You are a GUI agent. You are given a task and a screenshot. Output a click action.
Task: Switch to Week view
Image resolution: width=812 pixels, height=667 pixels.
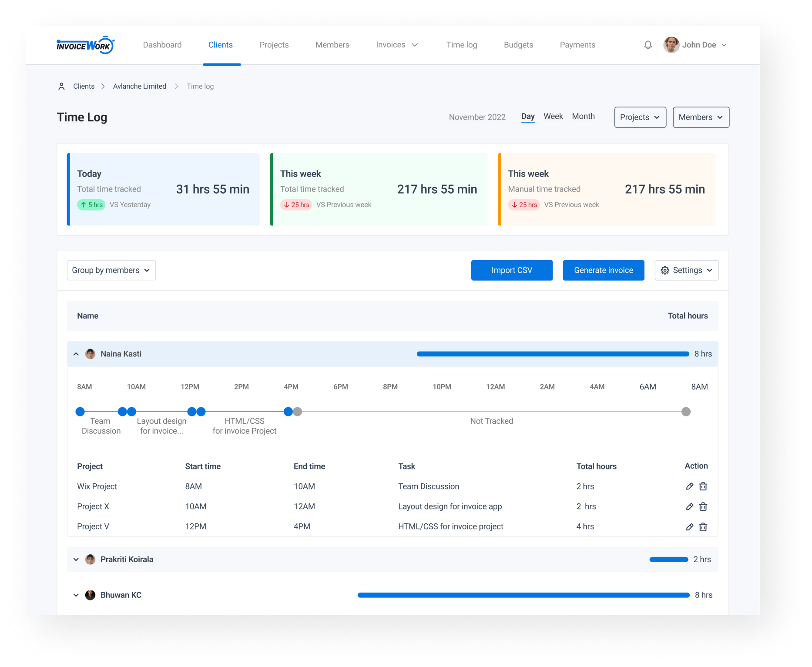point(553,116)
